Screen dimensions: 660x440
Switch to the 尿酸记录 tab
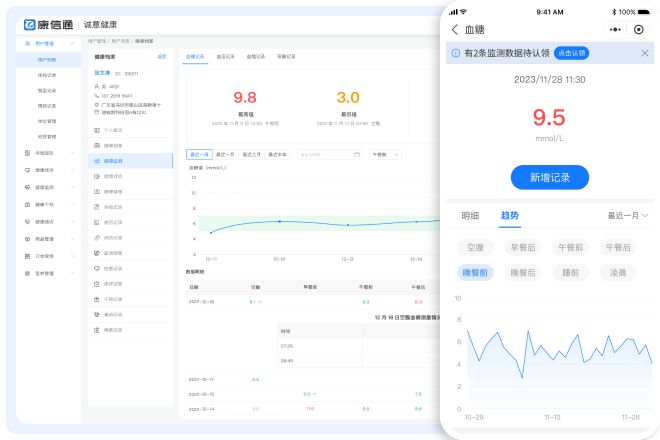[286, 56]
